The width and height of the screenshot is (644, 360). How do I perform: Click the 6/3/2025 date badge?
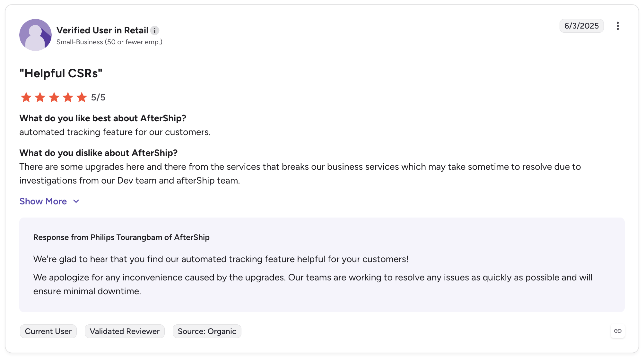[581, 26]
